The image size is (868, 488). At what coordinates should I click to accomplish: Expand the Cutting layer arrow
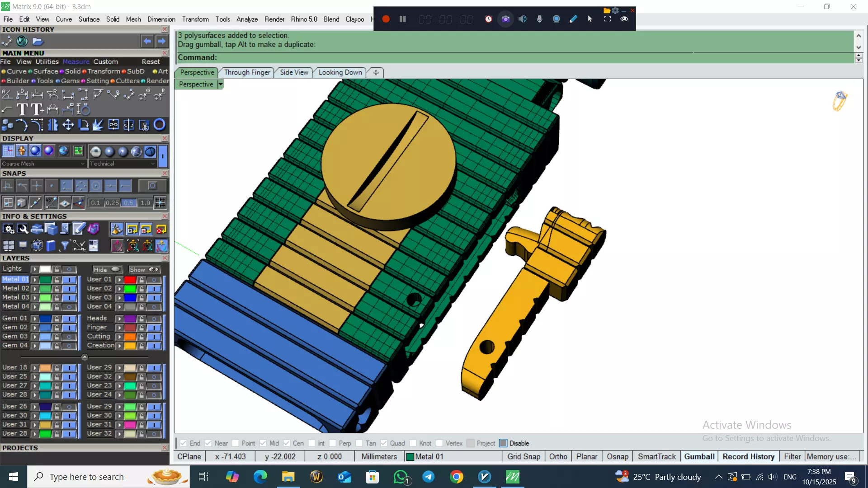(x=119, y=337)
